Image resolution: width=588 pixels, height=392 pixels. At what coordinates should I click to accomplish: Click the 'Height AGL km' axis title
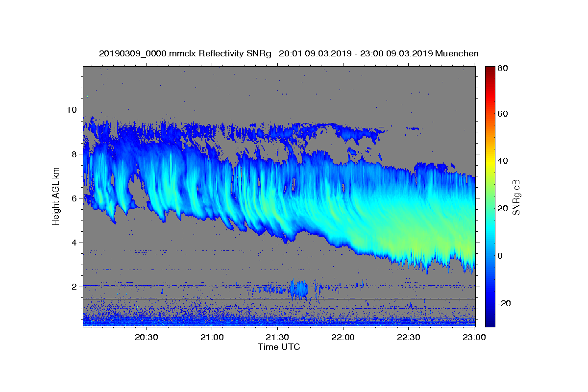(56, 196)
